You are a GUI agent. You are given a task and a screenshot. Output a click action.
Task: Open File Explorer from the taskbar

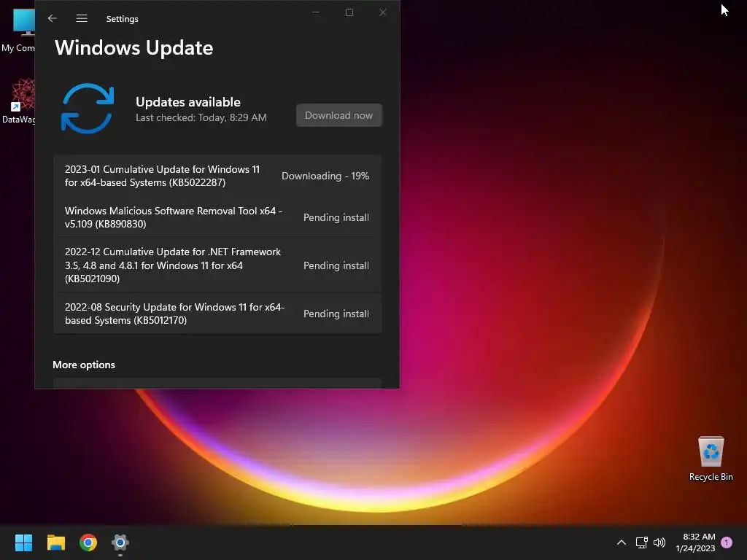[x=55, y=542]
